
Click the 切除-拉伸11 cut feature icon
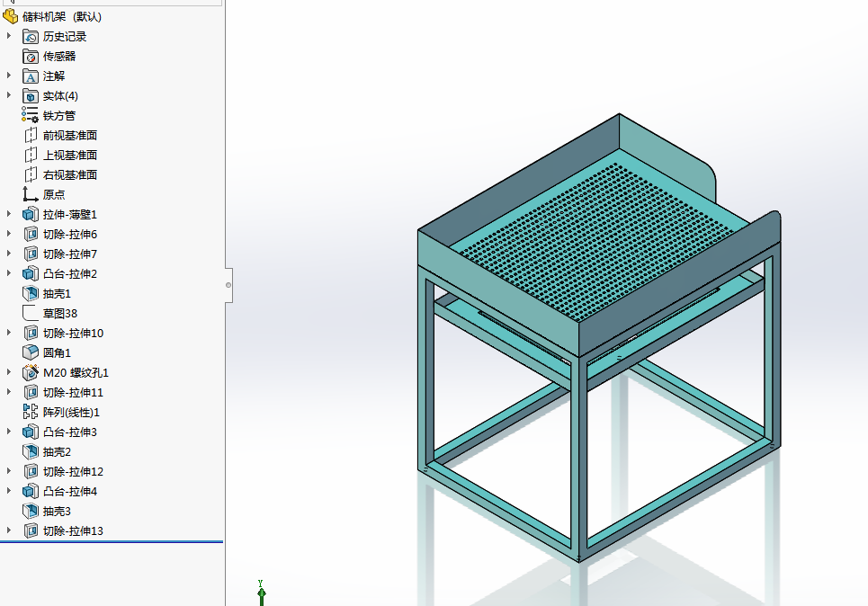point(31,393)
